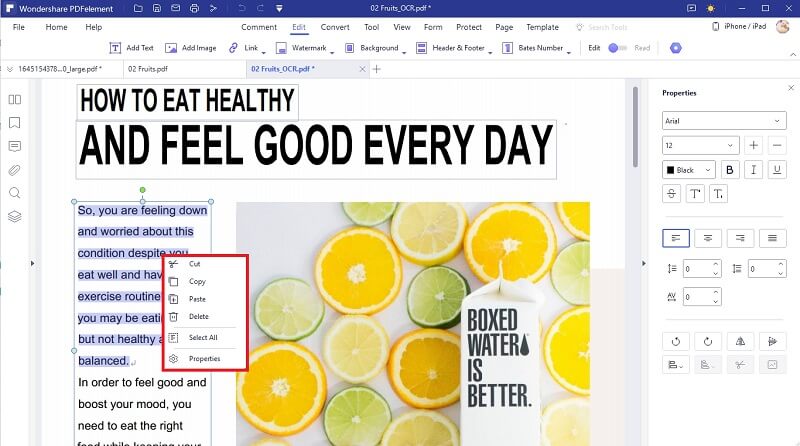The width and height of the screenshot is (800, 446).
Task: Send by email using envelope icon
Action: click(176, 8)
